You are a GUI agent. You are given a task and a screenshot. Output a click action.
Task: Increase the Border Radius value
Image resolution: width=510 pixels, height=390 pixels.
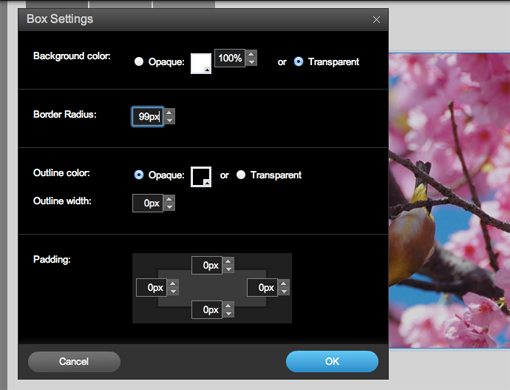(169, 113)
